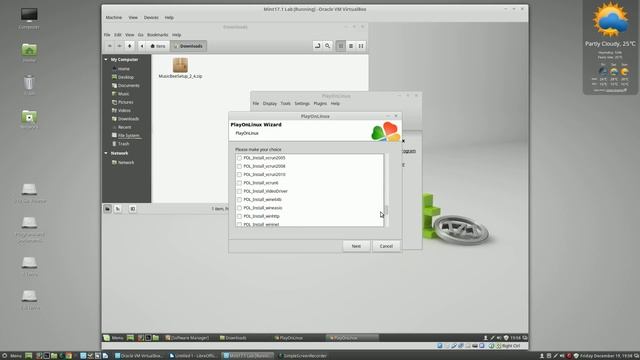Go up one folder in Downloads window
This screenshot has width=640, height=360.
pos(130,46)
